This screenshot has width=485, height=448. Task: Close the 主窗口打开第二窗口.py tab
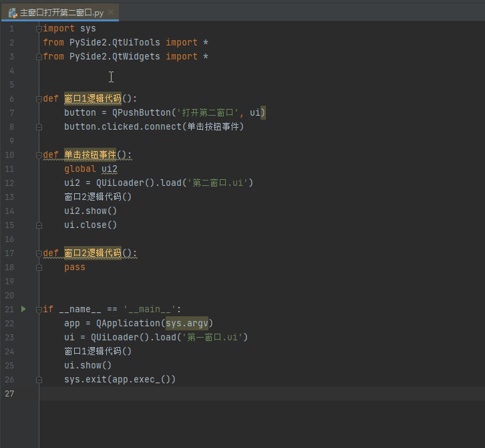111,13
